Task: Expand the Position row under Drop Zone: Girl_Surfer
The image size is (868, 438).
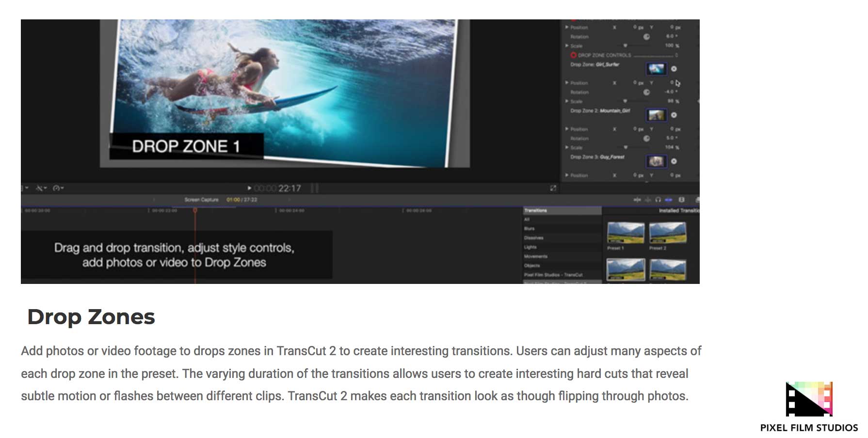Action: 567,83
